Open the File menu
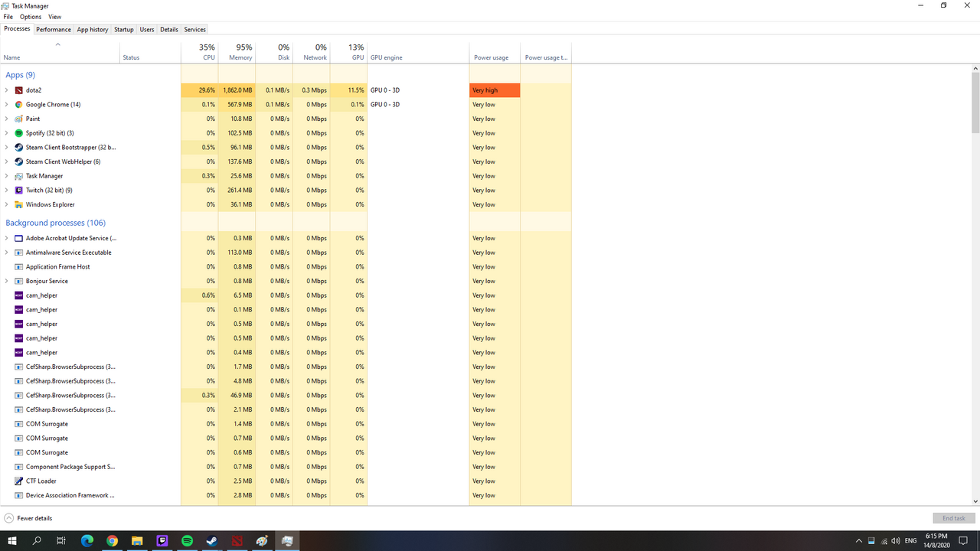 point(8,17)
